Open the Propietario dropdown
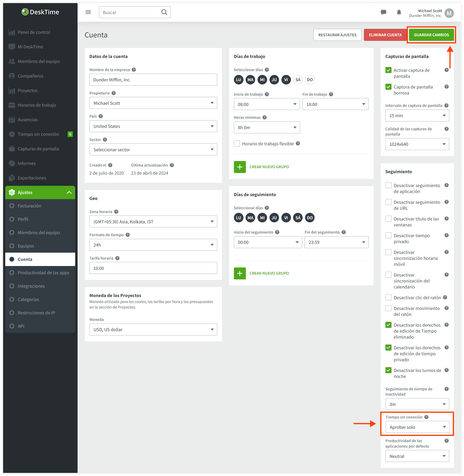This screenshot has height=476, width=464. [153, 103]
